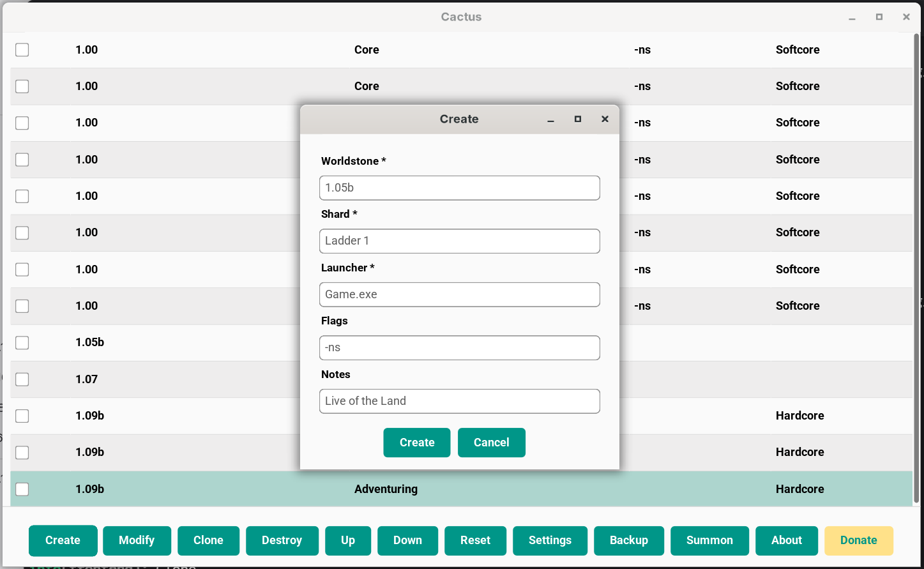The image size is (924, 569).
Task: Click the Launcher * label in the dialog
Action: coord(348,268)
